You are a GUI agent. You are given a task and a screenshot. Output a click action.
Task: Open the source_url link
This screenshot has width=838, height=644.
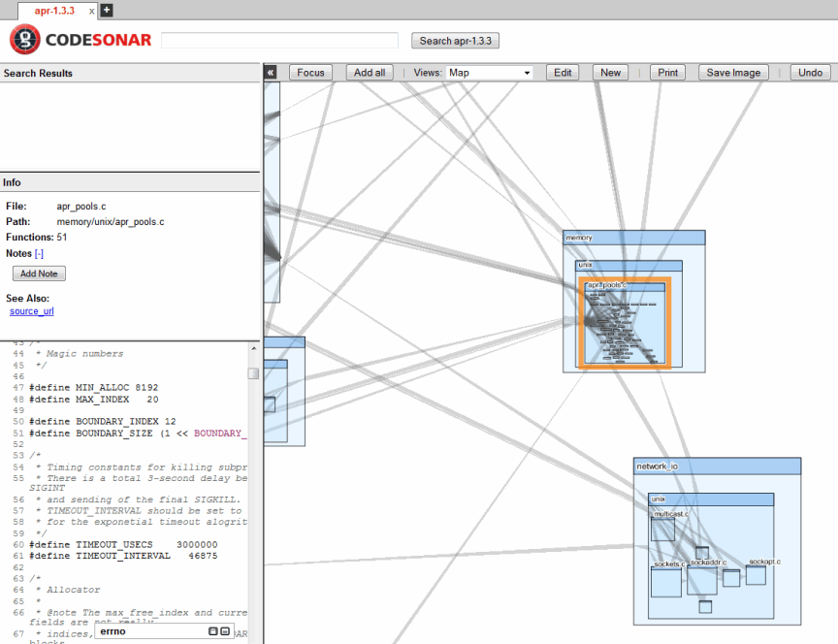coord(31,310)
